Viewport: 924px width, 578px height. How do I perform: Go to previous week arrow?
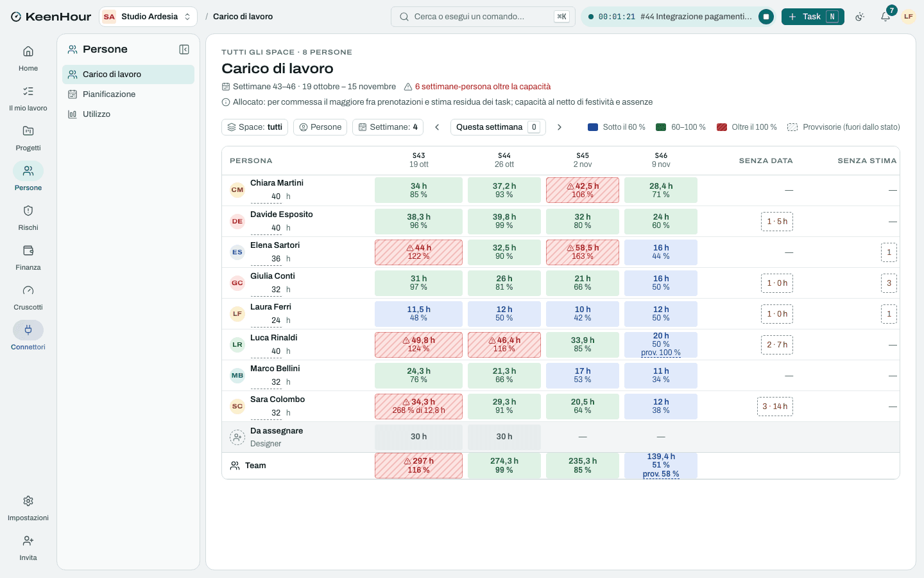point(437,127)
